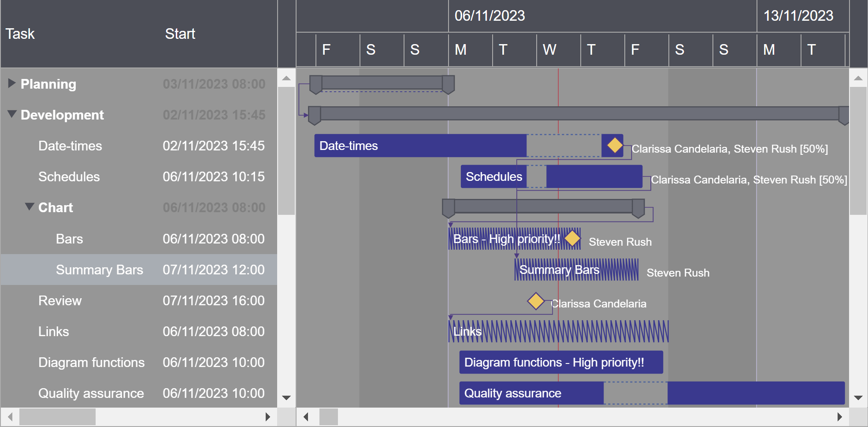The image size is (868, 427).
Task: Click the horizontal scrollbar thumb under the chart
Action: point(328,416)
